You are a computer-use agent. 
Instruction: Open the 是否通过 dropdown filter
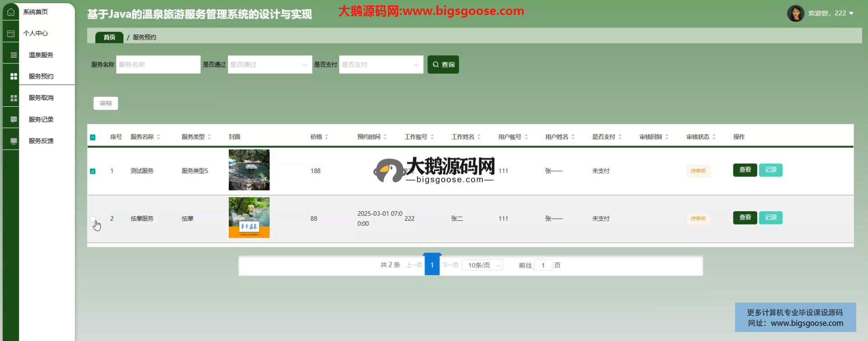coord(269,65)
